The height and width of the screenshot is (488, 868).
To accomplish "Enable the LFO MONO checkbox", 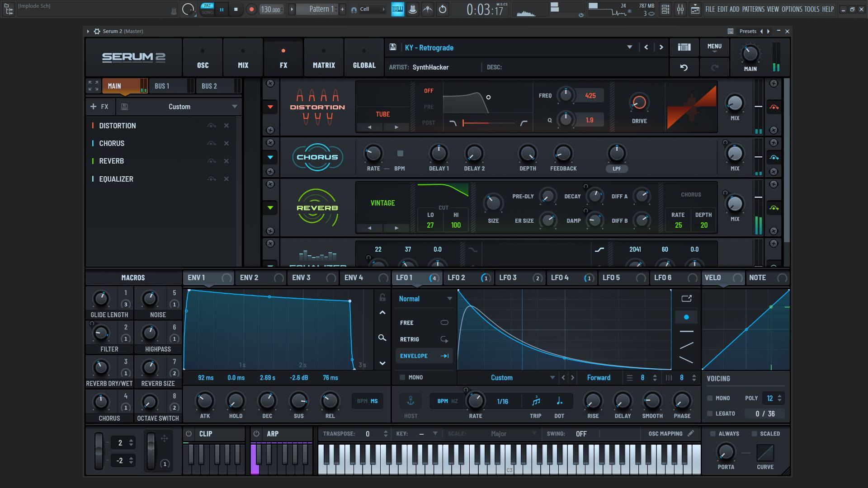I will 402,377.
